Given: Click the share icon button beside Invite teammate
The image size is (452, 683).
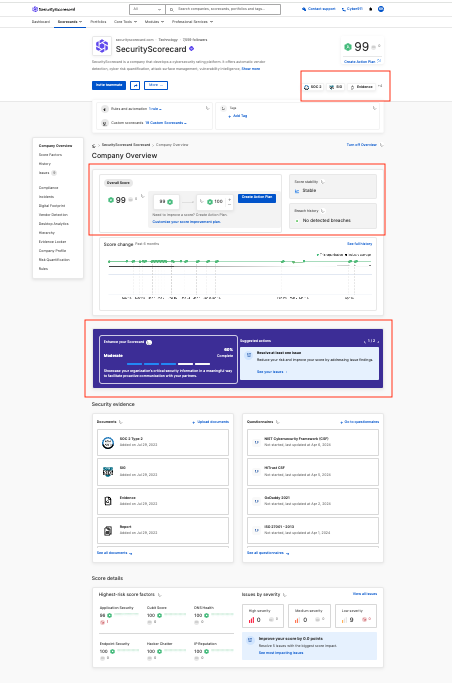Looking at the screenshot, I should click(x=135, y=85).
